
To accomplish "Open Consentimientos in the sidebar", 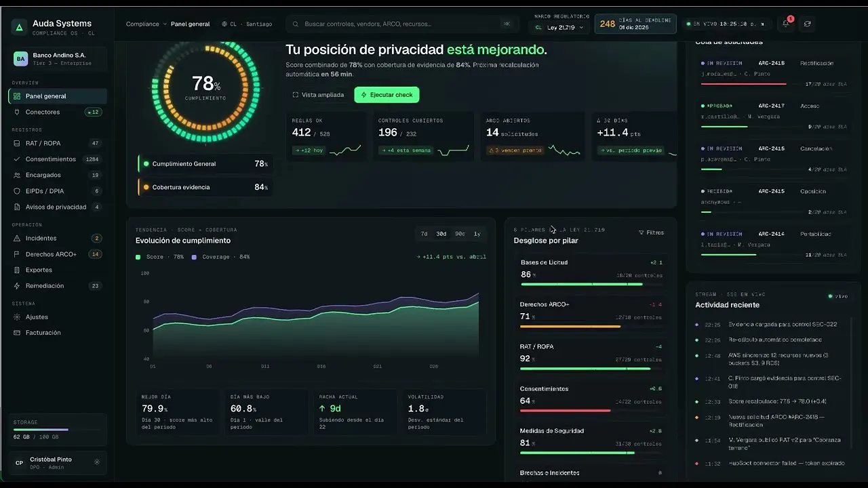I will [58, 159].
